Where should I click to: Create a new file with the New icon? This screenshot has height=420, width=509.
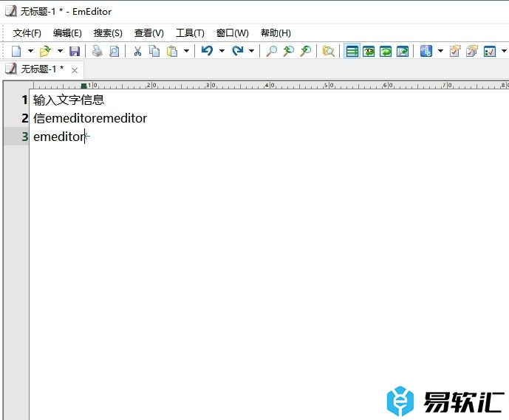click(x=16, y=51)
